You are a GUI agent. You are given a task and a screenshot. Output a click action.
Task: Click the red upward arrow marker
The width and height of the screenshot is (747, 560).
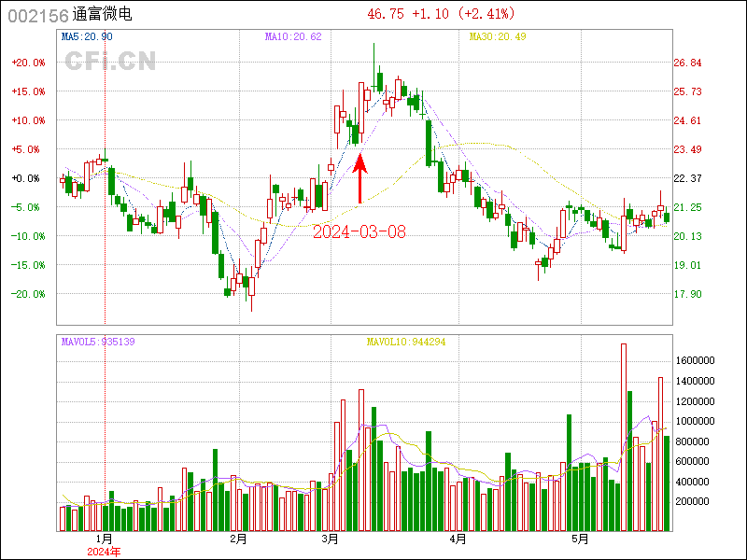pos(360,178)
